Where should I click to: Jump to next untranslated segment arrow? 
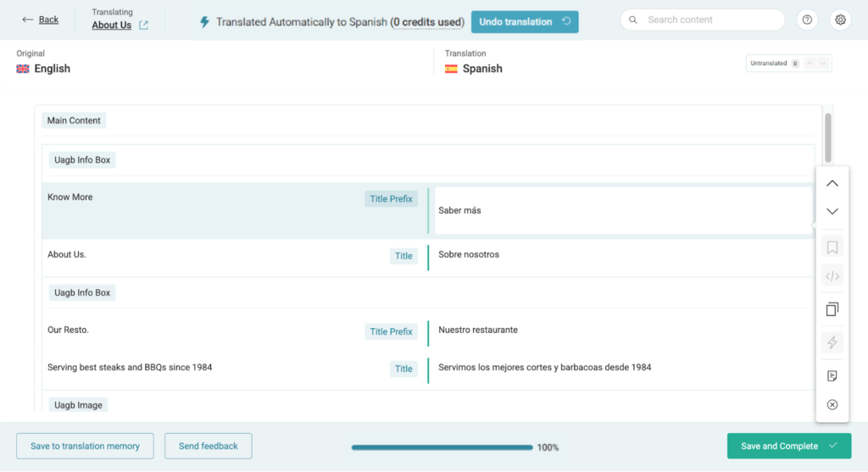tap(823, 64)
